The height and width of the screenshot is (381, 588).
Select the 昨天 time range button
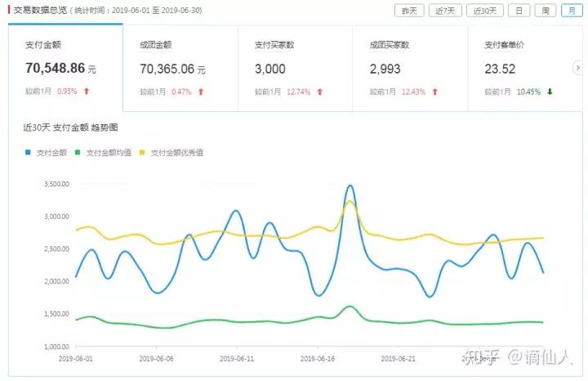point(409,11)
